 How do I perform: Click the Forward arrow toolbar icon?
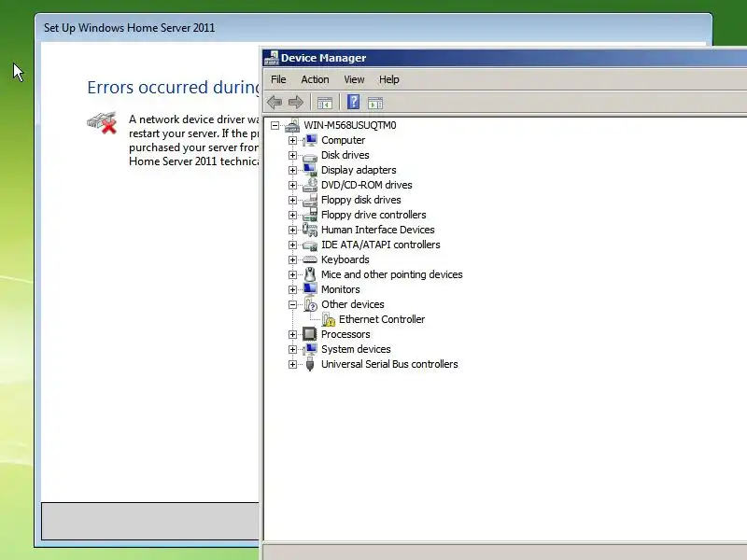coord(296,102)
